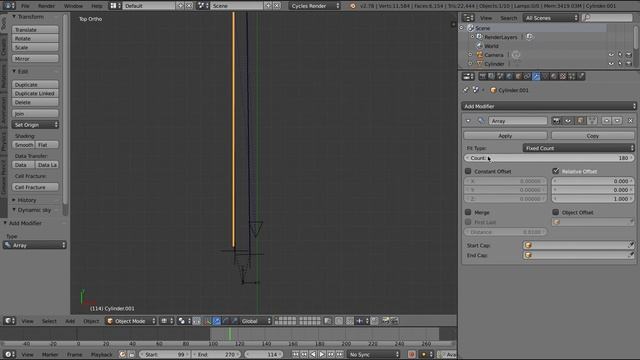Screen dimensions: 640x360
Task: Select the Modifiers wrench tab icon
Action: (x=536, y=76)
